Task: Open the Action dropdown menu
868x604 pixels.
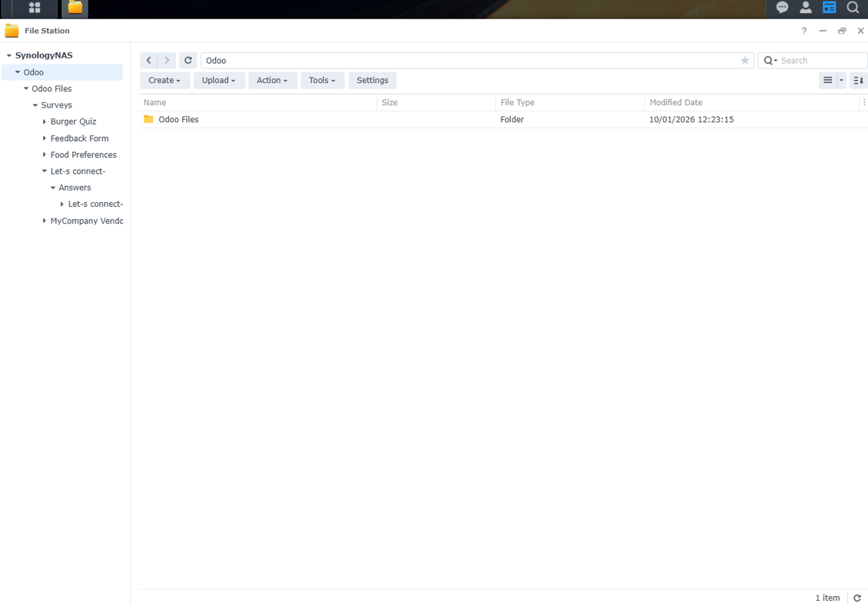Action: tap(273, 80)
